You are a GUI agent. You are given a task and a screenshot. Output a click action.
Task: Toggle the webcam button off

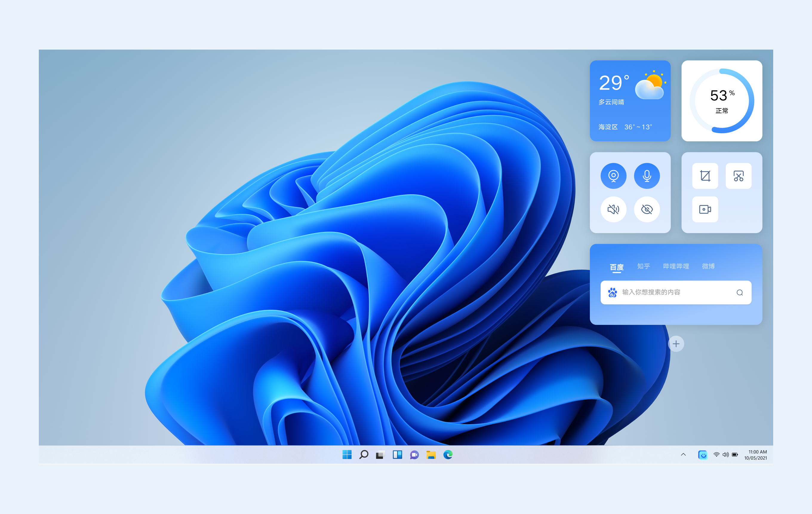point(613,176)
